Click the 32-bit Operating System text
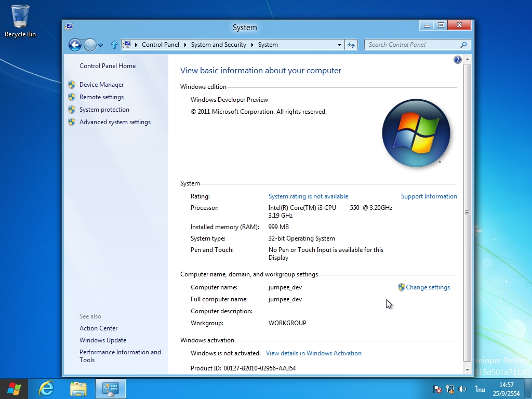Viewport: 532px width, 399px height. 302,238
